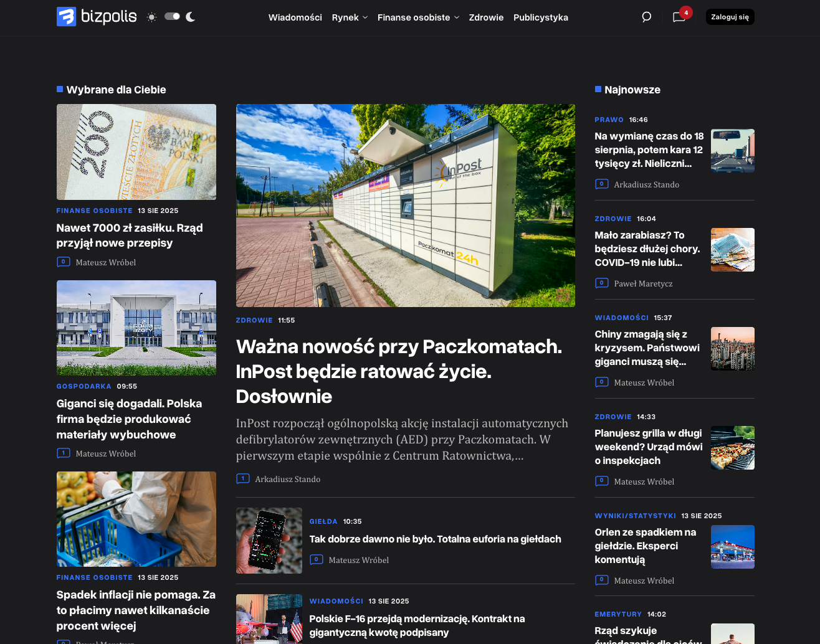Expand the Finanse osobiste dropdown menu
Viewport: 820px width, 644px height.
point(418,17)
